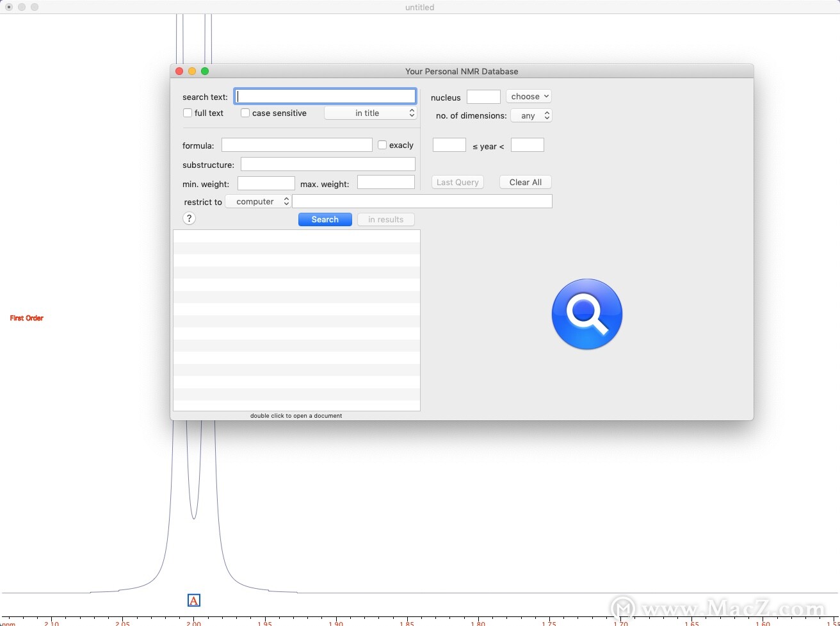The height and width of the screenshot is (626, 840).
Task: Click the 'First Order' red label
Action: tap(27, 318)
